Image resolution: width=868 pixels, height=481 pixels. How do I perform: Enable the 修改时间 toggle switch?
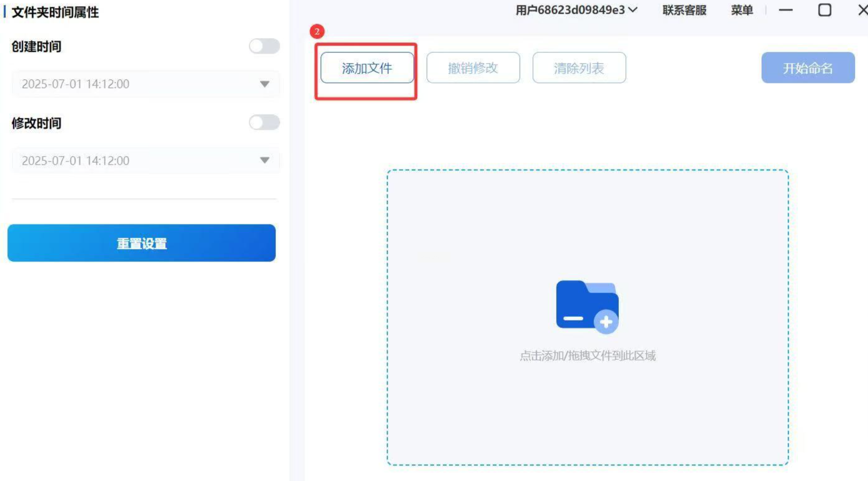coord(264,122)
